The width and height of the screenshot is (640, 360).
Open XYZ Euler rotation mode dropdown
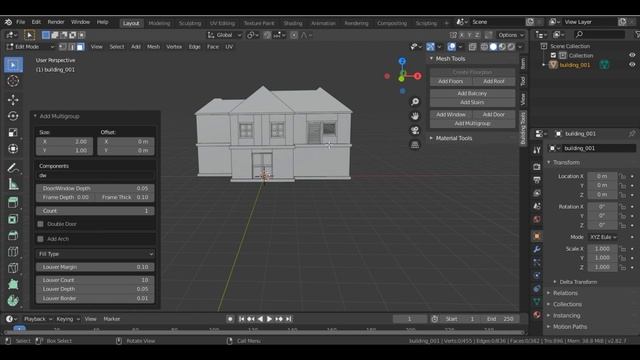[602, 237]
